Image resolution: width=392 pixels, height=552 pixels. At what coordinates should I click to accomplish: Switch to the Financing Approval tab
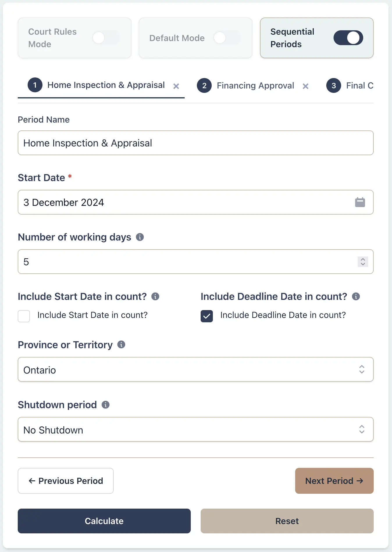255,85
